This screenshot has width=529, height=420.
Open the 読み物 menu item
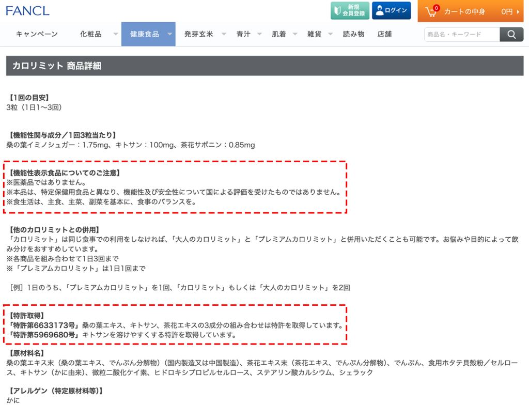(x=353, y=34)
